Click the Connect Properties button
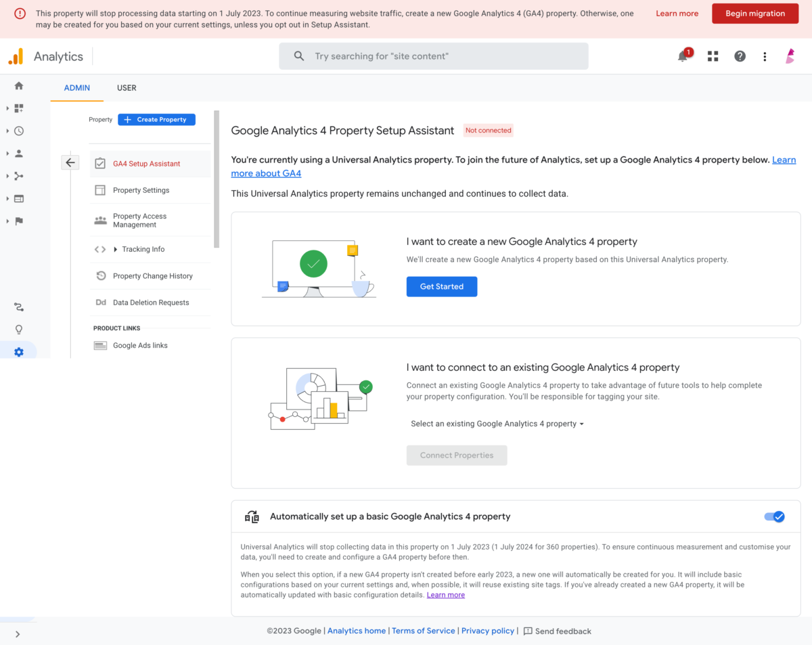This screenshot has width=812, height=645. click(457, 455)
